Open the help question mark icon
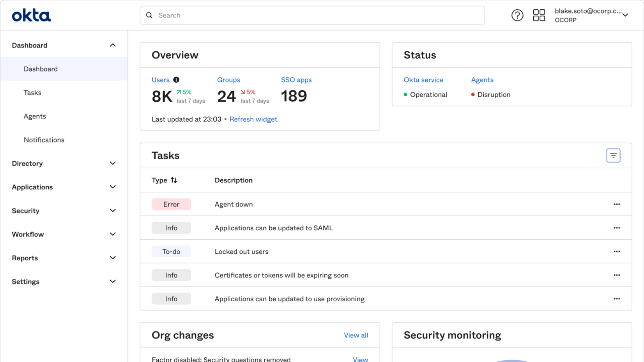Viewport: 644px width, 362px height. (517, 15)
